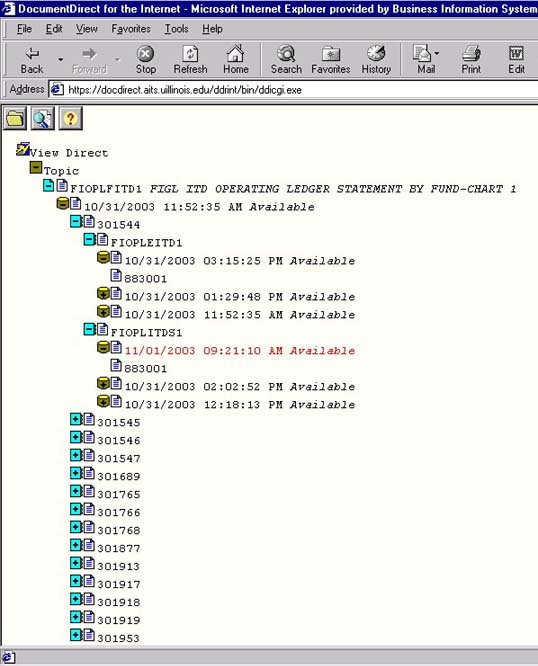Viewport: 538px width, 666px height.
Task: Click the Edit toolbar button
Action: pos(516,60)
